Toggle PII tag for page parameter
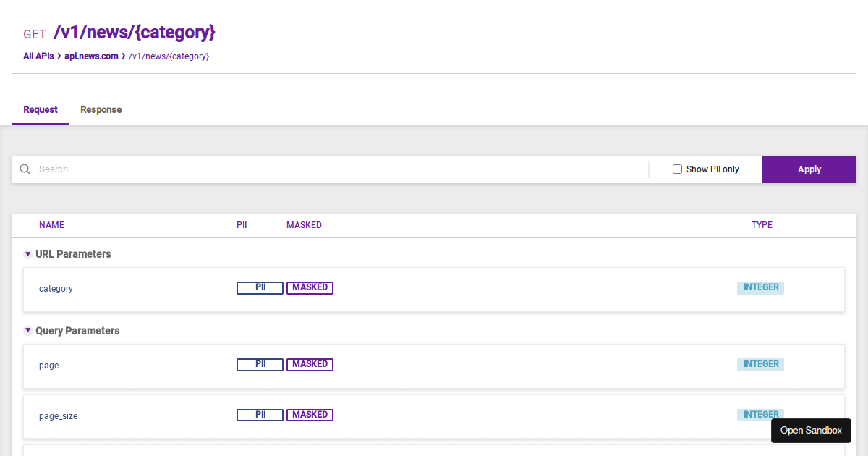868x456 pixels. point(260,364)
